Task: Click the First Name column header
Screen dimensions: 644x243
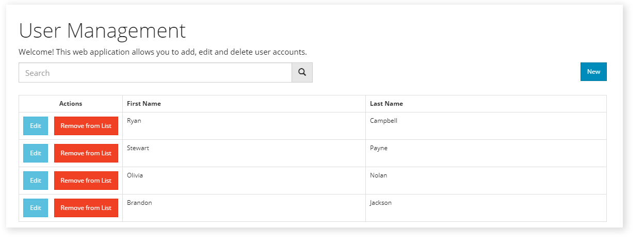Action: (144, 104)
